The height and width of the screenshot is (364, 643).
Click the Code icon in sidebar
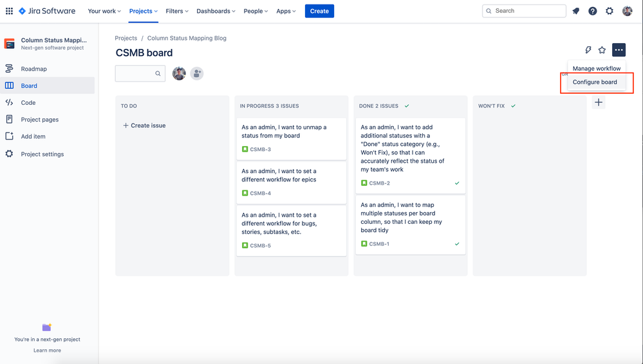coord(9,102)
